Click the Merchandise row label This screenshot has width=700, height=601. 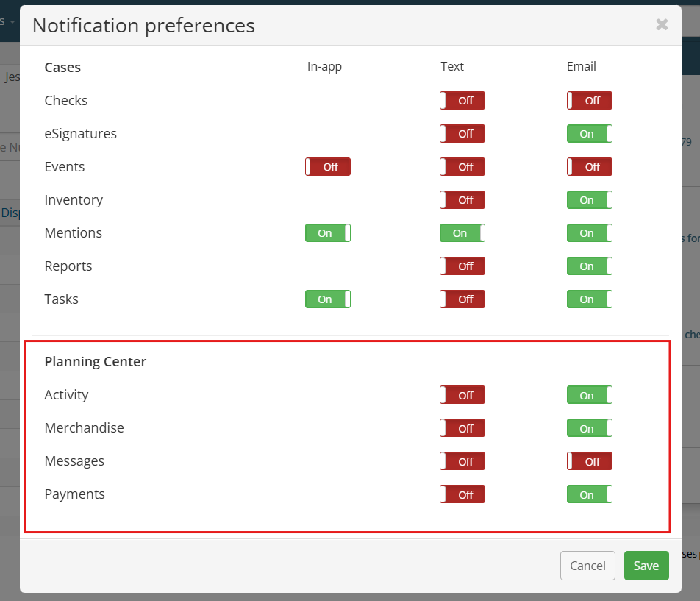coord(84,427)
